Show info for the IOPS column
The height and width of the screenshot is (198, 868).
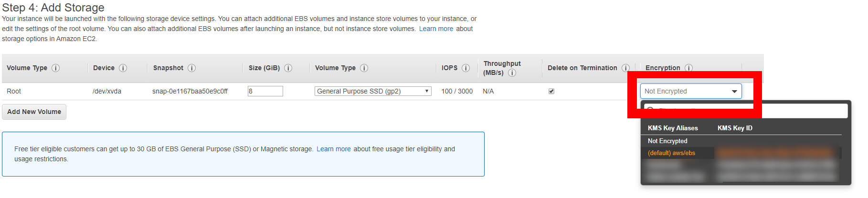(466, 68)
